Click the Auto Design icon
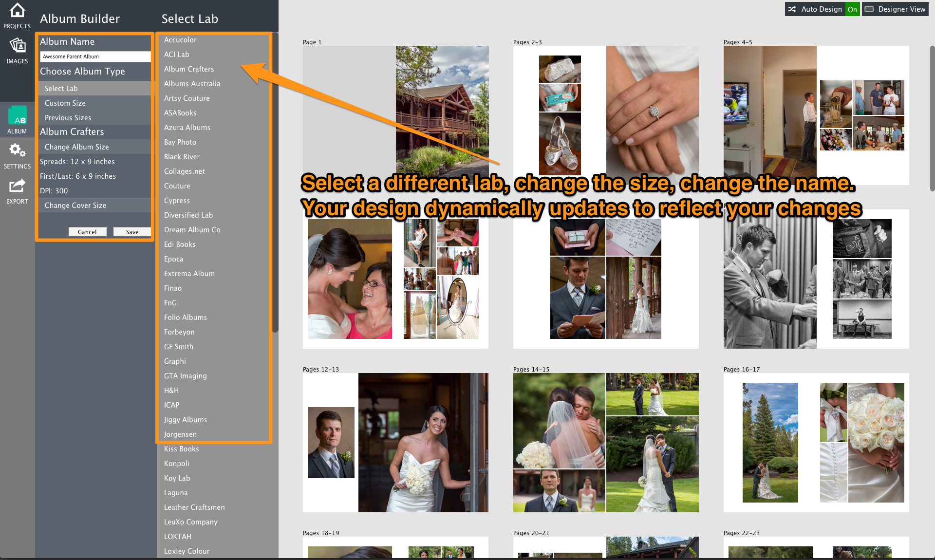The width and height of the screenshot is (935, 560). click(794, 8)
